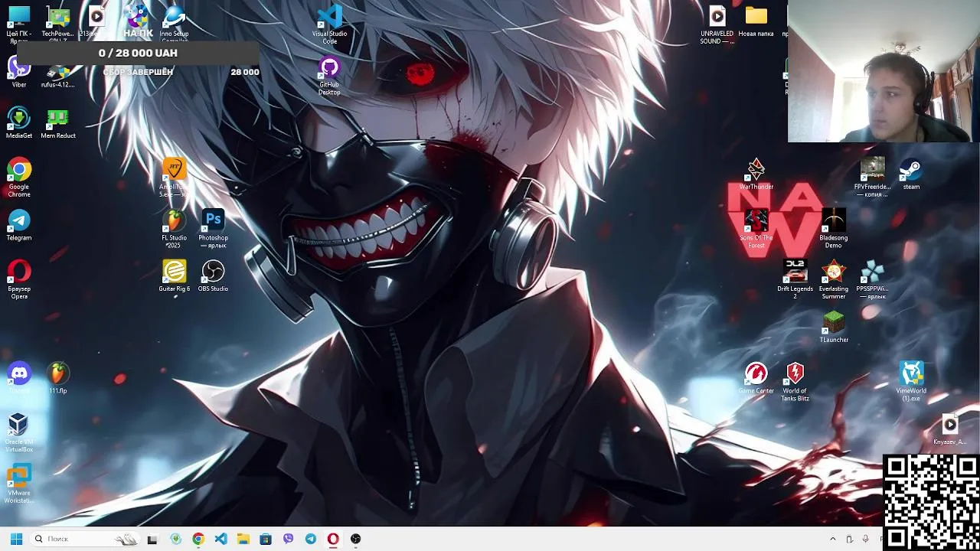Open Telegram from the taskbar
The height and width of the screenshot is (551, 980).
click(310, 539)
